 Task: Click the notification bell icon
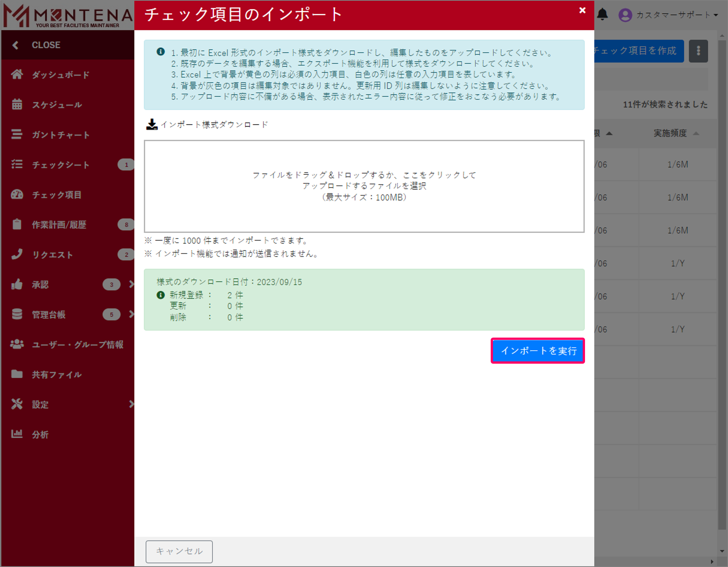coord(603,13)
